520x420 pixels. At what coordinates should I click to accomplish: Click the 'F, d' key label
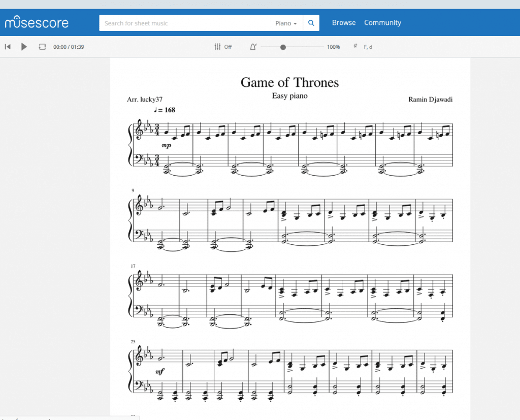click(x=368, y=47)
